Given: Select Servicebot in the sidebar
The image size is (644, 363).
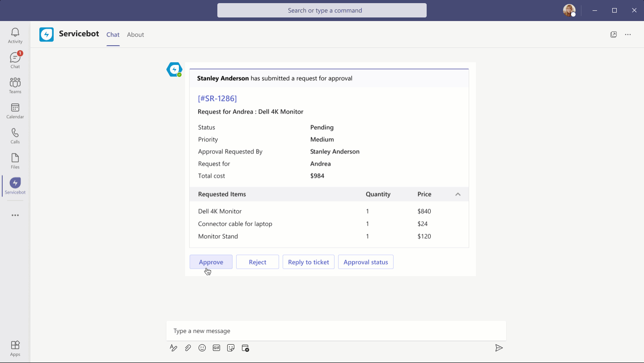Looking at the screenshot, I should click(15, 186).
